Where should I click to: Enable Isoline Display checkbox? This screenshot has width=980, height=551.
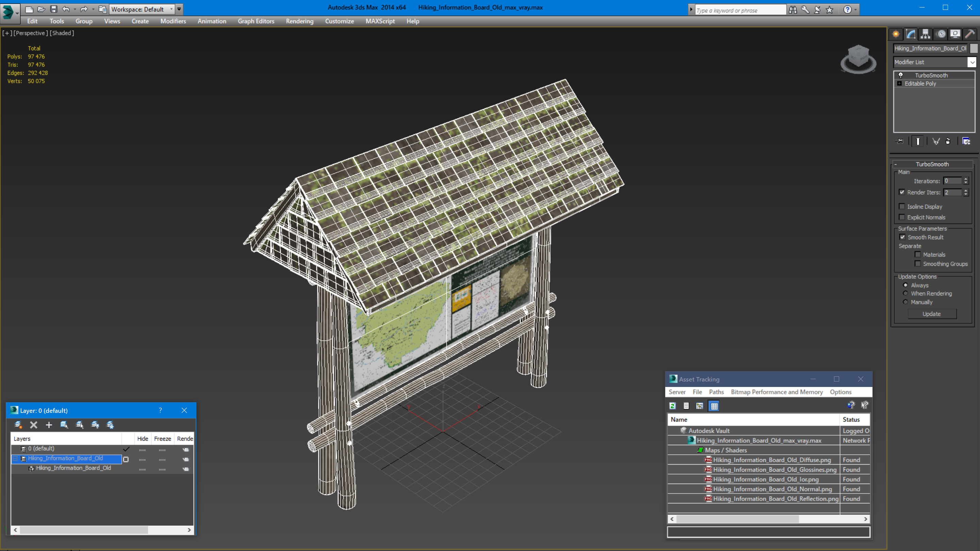[902, 206]
